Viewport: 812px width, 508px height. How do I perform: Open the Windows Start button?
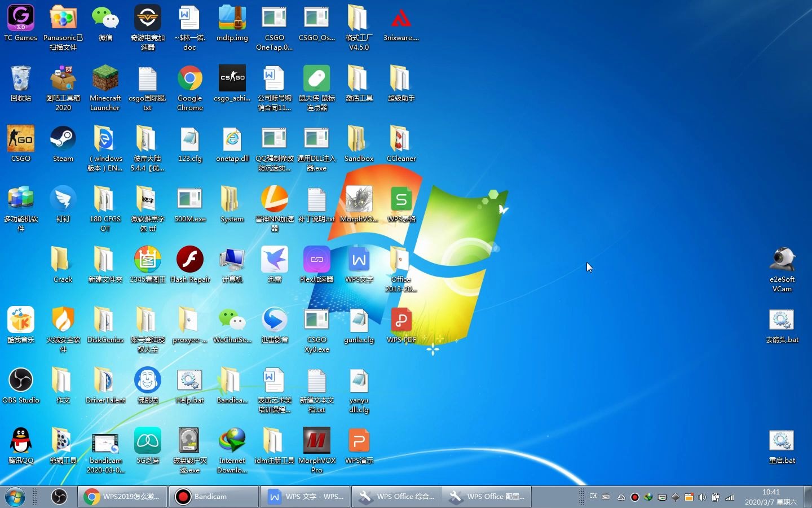(15, 497)
